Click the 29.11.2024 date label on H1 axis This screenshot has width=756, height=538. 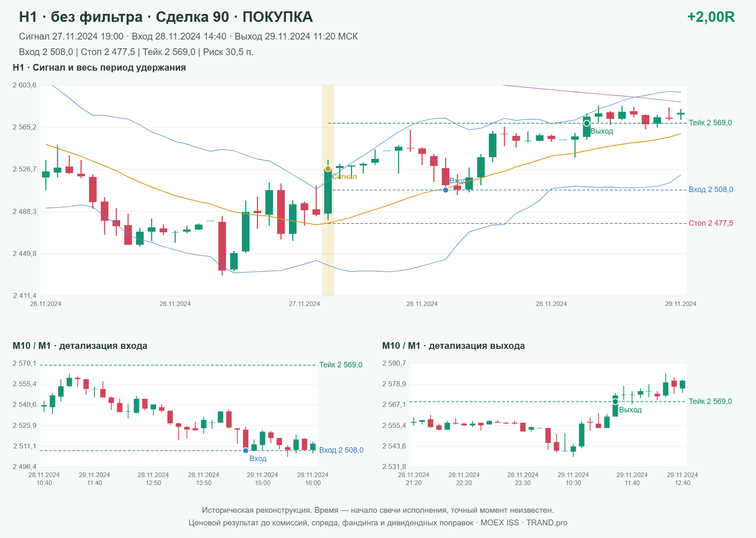click(681, 304)
